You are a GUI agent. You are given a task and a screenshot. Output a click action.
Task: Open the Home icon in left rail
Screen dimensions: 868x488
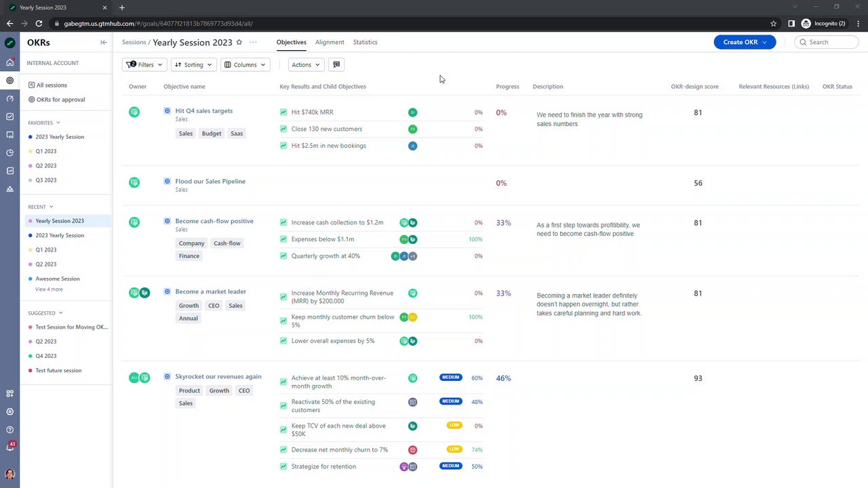pyautogui.click(x=9, y=62)
